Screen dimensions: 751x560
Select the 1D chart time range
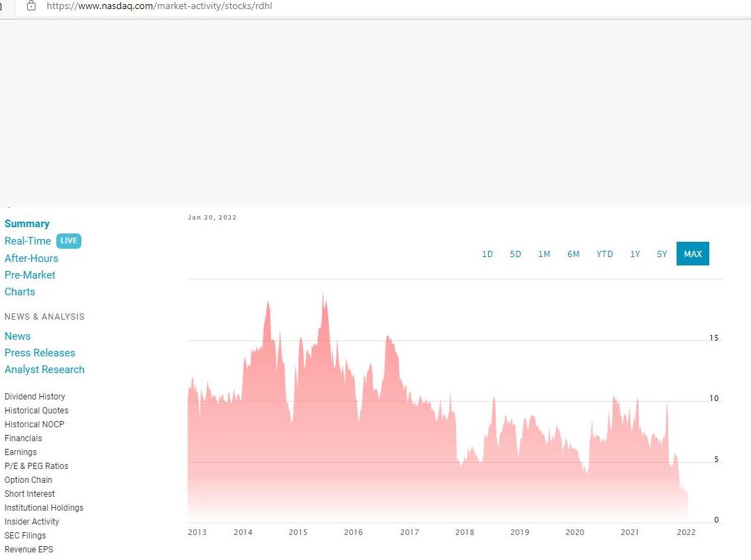point(487,254)
